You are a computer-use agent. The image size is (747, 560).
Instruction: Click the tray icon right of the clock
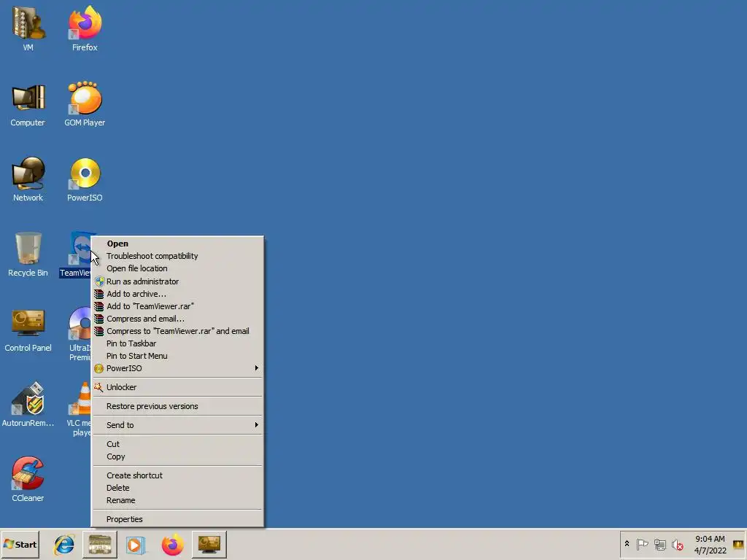(738, 544)
